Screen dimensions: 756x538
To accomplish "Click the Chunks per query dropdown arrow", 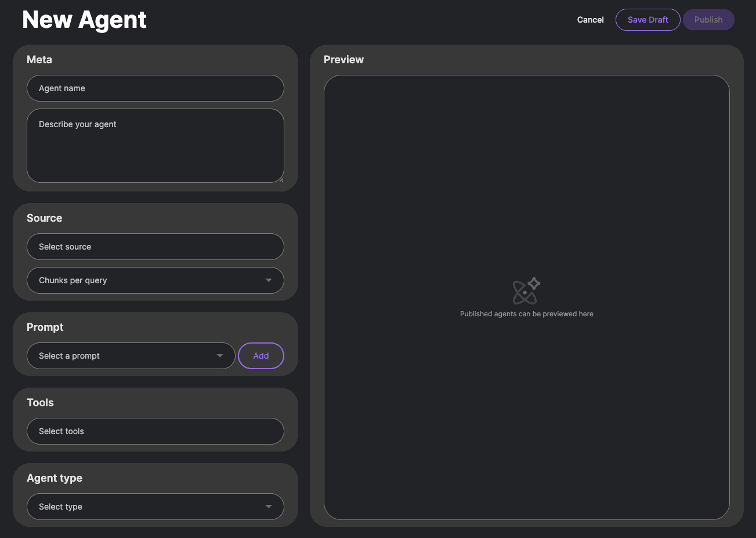I will [269, 280].
